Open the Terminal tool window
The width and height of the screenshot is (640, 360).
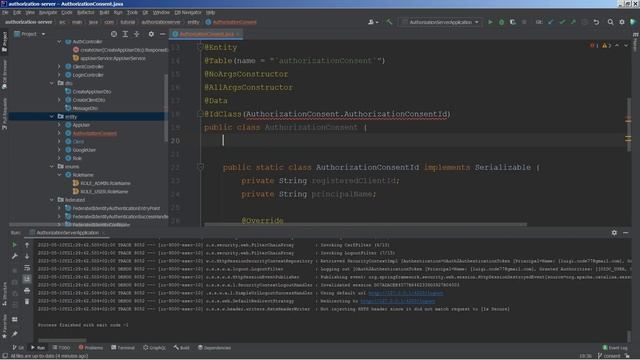click(122, 348)
